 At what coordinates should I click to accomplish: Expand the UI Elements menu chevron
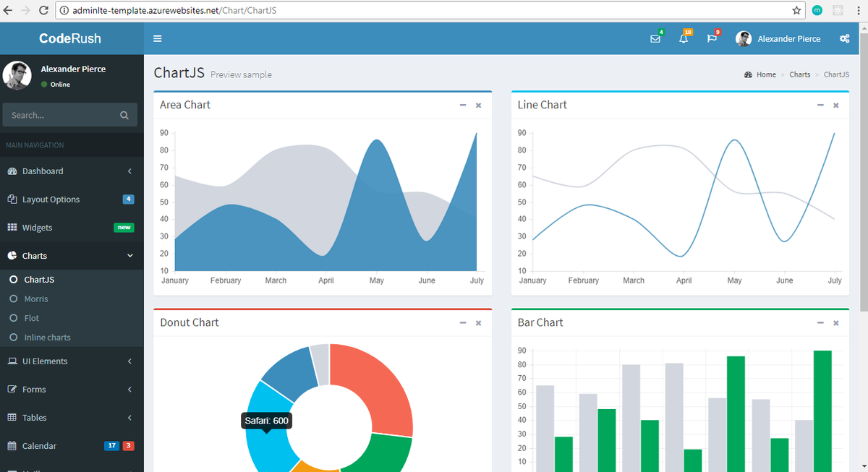click(x=130, y=361)
